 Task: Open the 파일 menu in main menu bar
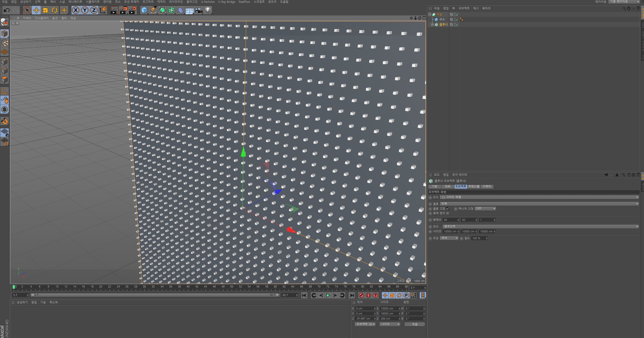(x=5, y=2)
